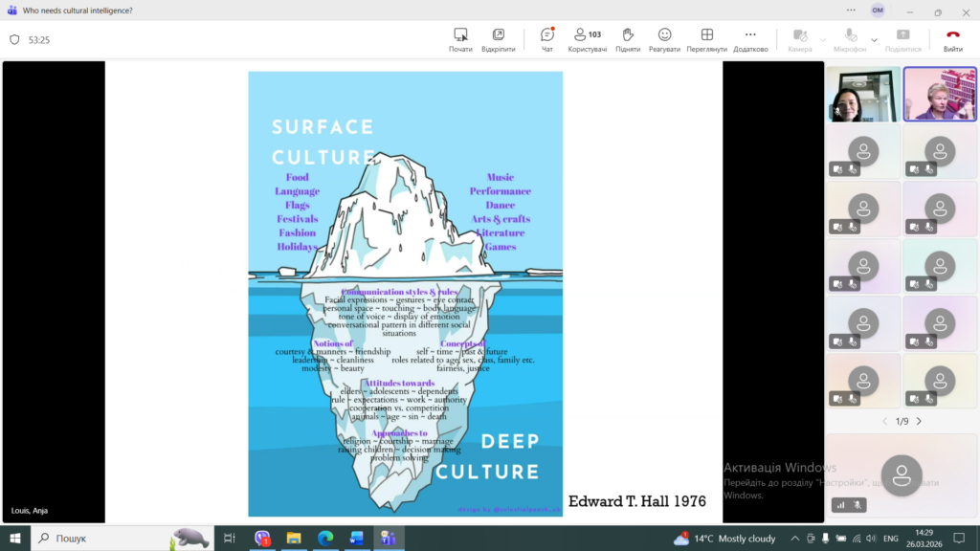Open the reactions menu (Реагувати)

click(x=664, y=39)
